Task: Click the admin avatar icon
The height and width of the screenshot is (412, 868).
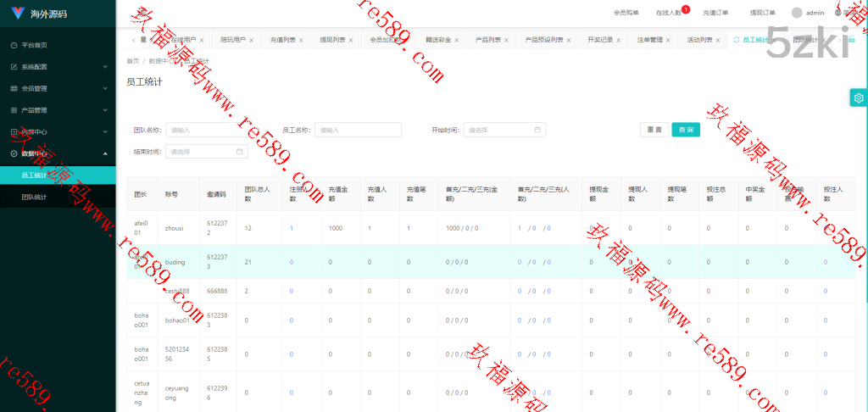Action: point(796,13)
